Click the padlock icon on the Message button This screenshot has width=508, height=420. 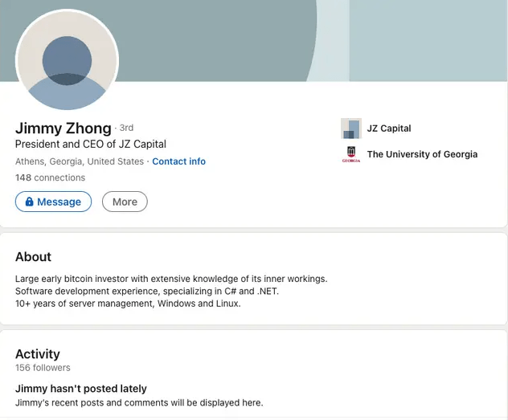30,202
